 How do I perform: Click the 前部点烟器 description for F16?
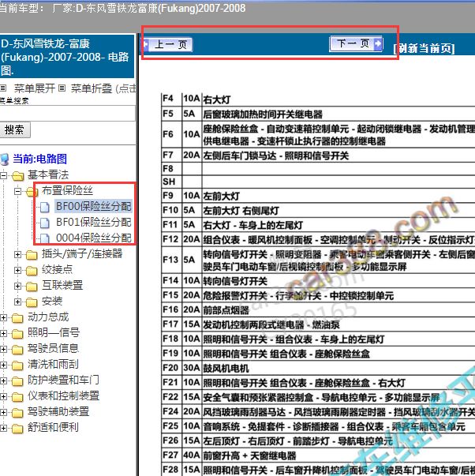226,310
